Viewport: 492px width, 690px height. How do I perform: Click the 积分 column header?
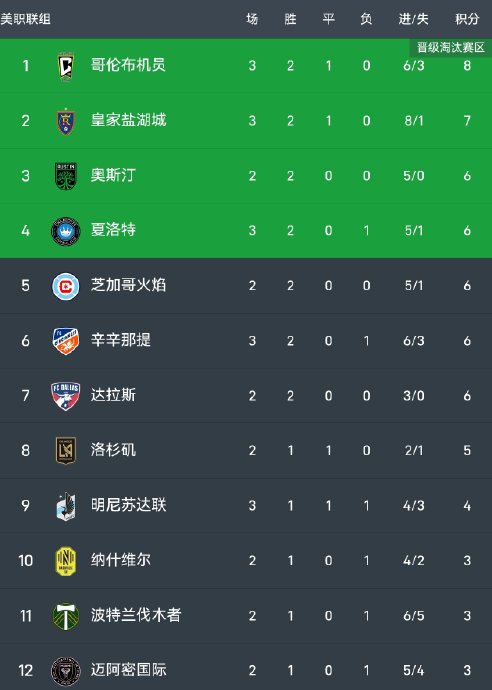click(467, 19)
